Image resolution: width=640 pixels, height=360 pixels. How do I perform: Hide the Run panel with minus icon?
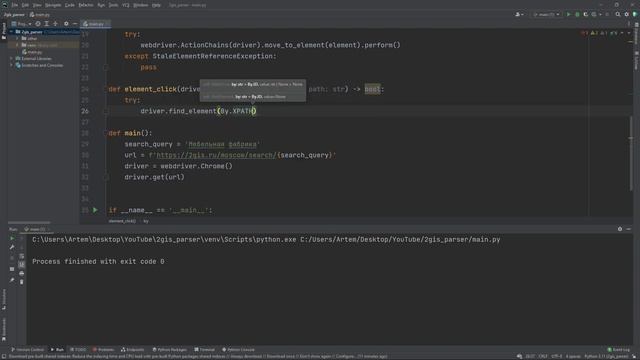point(629,229)
